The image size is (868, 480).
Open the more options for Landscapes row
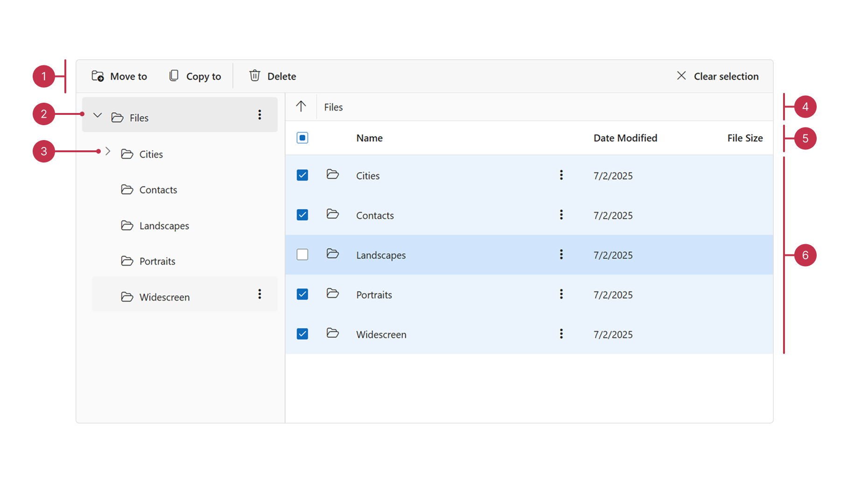(561, 254)
